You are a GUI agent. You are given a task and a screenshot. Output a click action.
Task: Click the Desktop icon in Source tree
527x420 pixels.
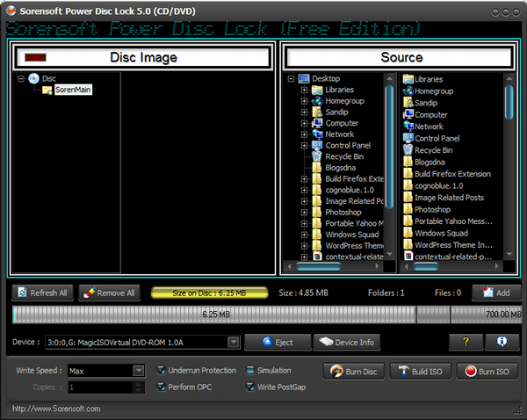pyautogui.click(x=304, y=78)
